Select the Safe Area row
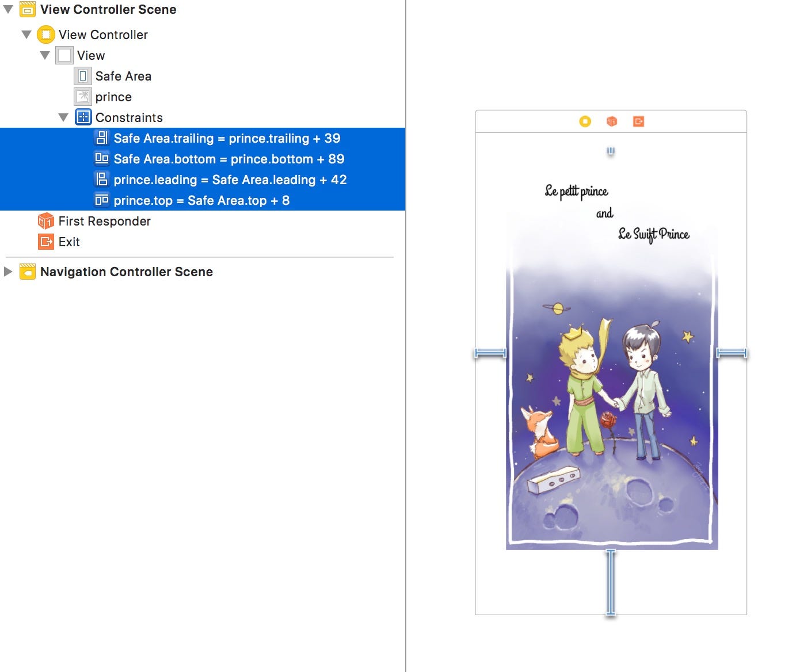Screen dimensions: 800x672 click(203, 76)
